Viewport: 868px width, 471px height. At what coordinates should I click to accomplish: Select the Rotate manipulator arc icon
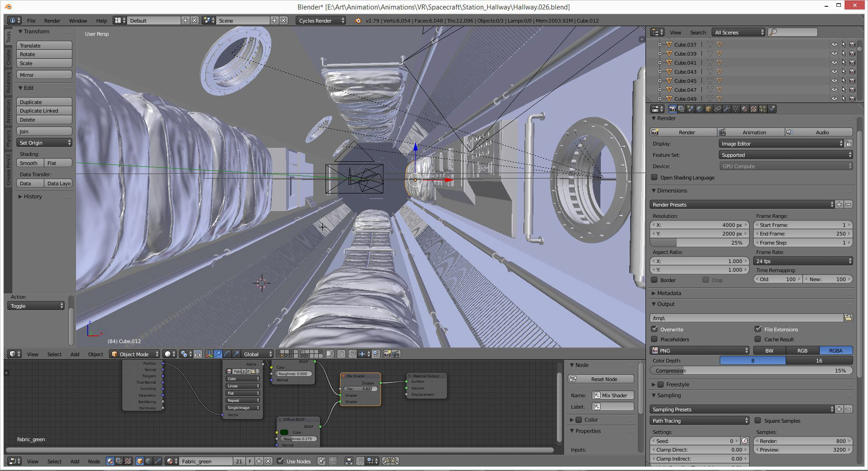click(227, 354)
